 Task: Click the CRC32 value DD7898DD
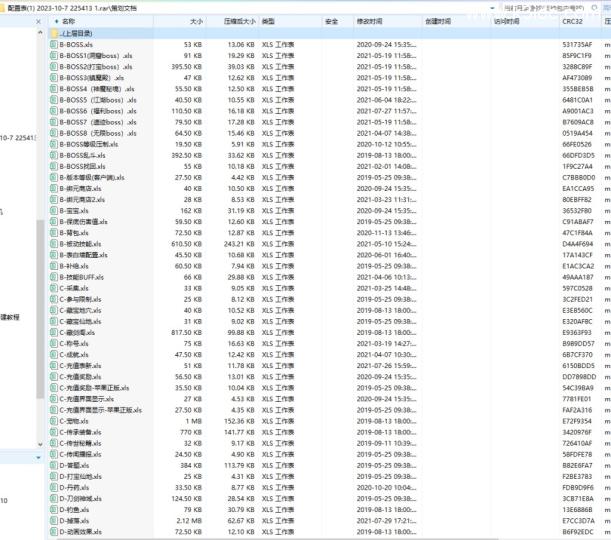point(579,377)
